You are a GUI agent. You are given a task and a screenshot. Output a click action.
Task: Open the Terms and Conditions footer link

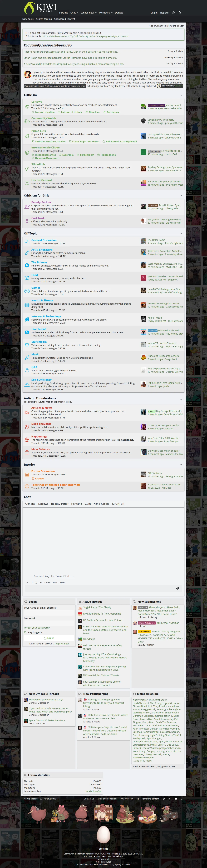107,799
